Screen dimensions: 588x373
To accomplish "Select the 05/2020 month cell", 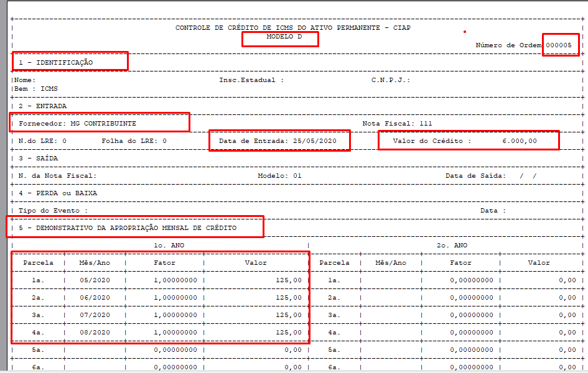I will [95, 280].
